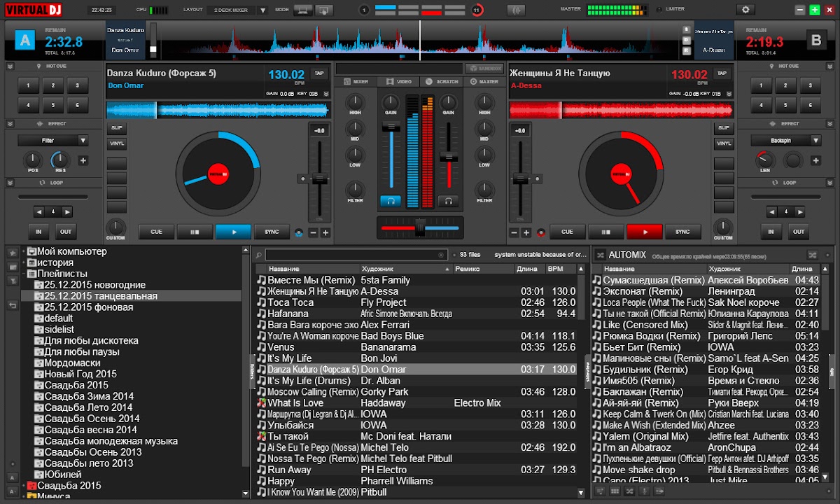Viewport: 840px width, 504px height.
Task: Collapse the Плейлисты tree node
Action: click(x=23, y=274)
